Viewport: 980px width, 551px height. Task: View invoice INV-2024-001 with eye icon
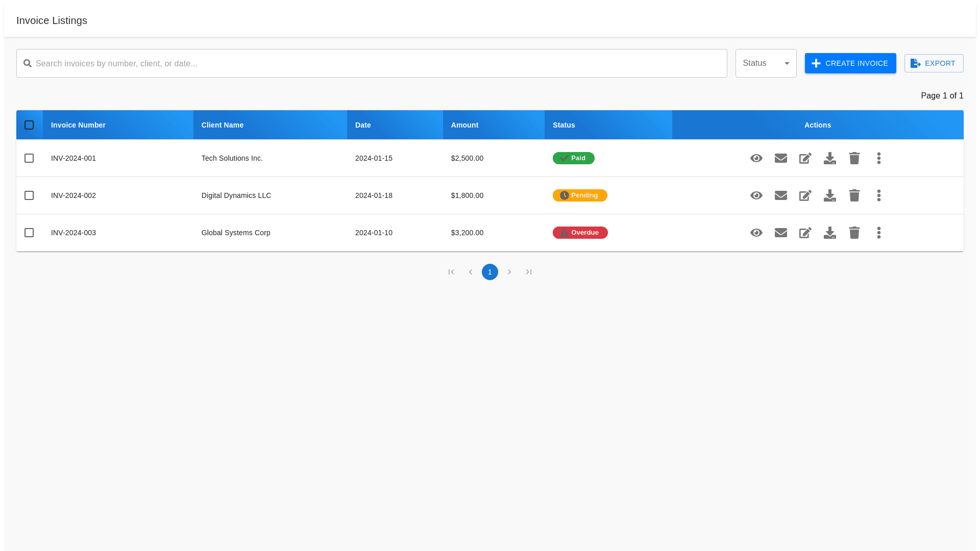[756, 158]
